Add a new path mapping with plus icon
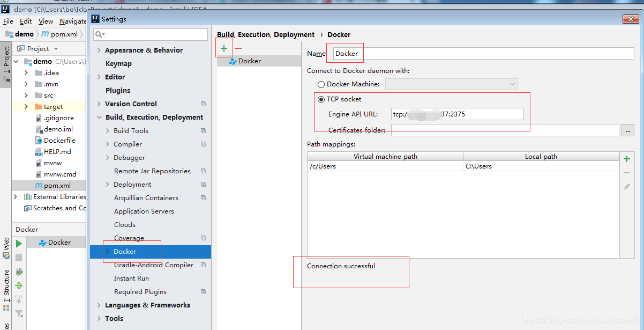Viewport: 644px width, 330px height. point(627,159)
